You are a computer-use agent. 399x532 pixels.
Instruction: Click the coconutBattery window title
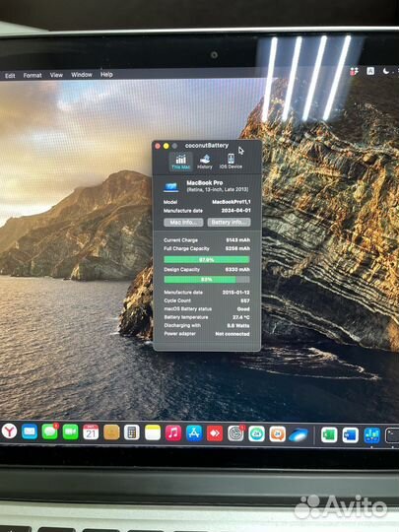[x=207, y=146]
